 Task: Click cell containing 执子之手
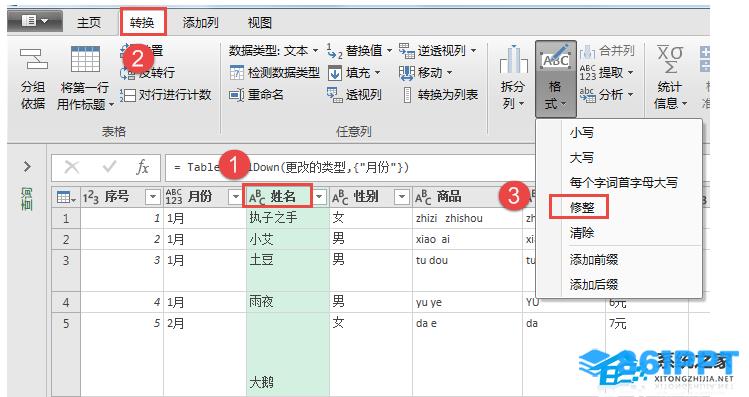[x=288, y=218]
